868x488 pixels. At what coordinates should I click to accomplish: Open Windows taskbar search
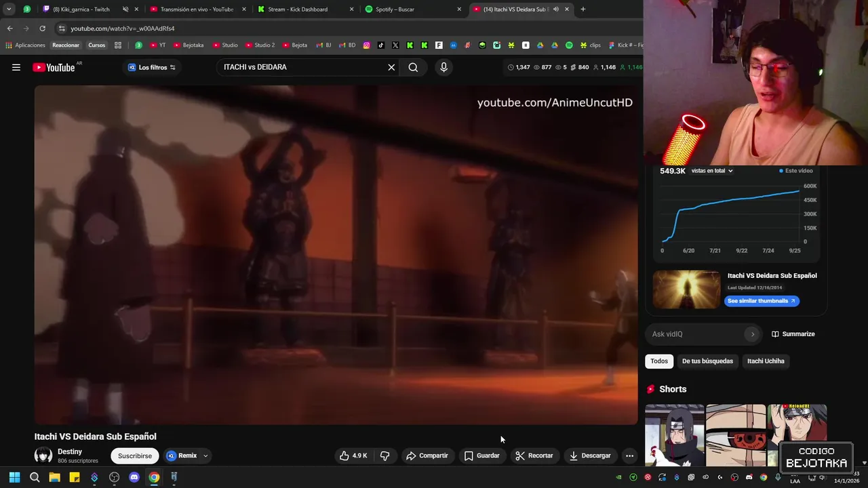pos(35,477)
